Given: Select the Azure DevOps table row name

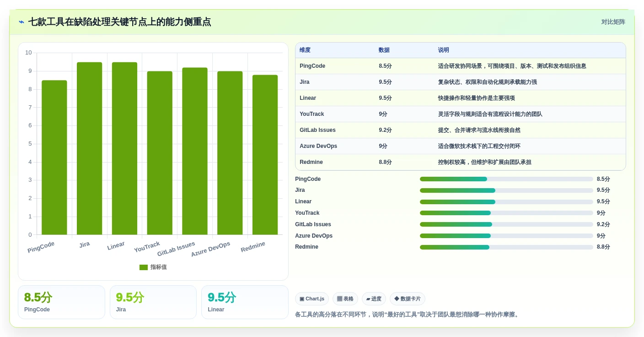Looking at the screenshot, I should point(318,146).
